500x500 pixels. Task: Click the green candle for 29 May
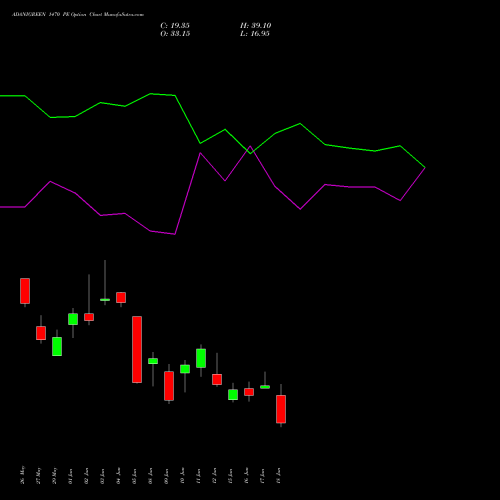click(57, 347)
